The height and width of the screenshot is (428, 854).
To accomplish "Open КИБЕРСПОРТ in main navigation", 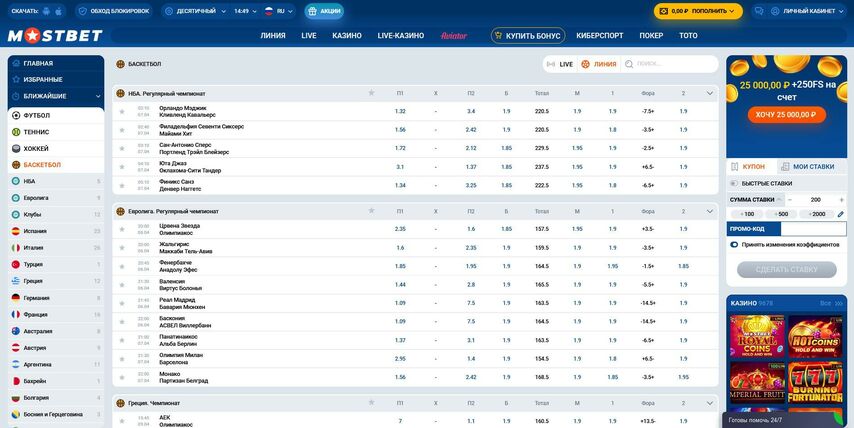I will [600, 35].
